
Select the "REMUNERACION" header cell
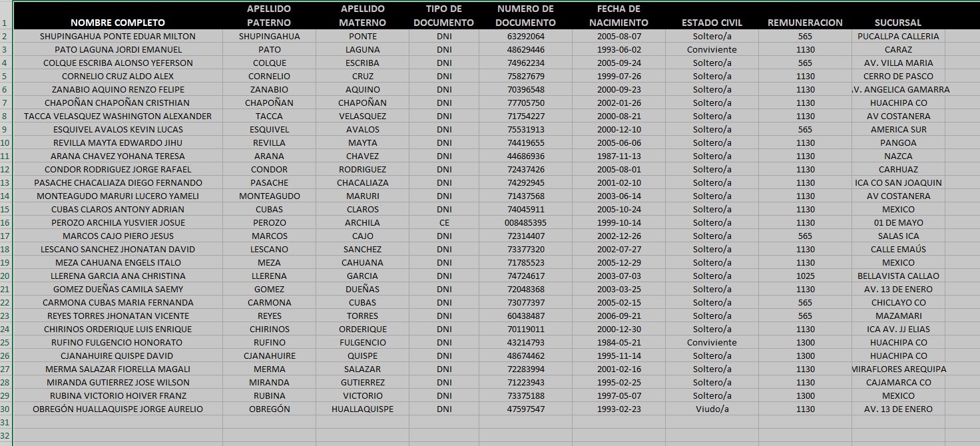[805, 23]
